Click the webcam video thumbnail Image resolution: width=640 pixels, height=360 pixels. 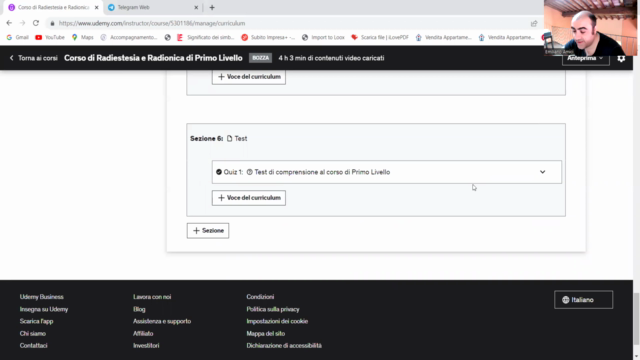tap(590, 28)
